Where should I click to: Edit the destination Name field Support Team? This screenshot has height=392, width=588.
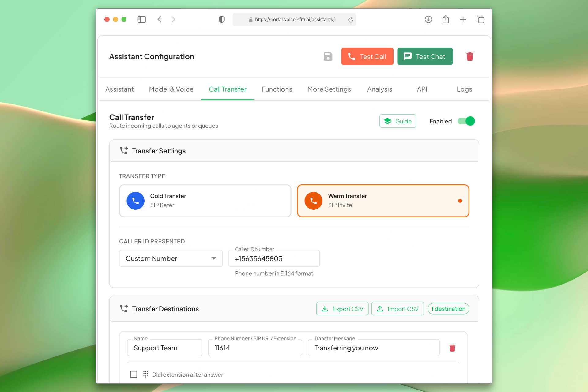[x=165, y=348]
